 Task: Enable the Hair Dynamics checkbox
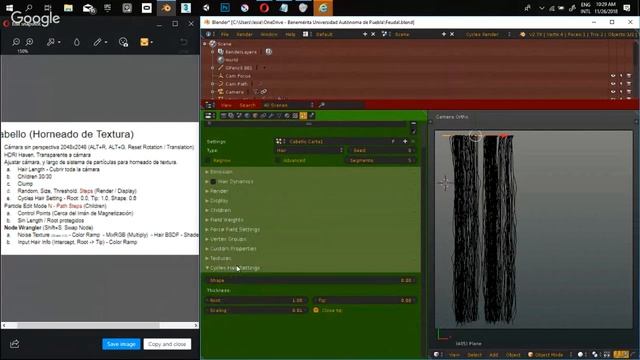[x=213, y=182]
